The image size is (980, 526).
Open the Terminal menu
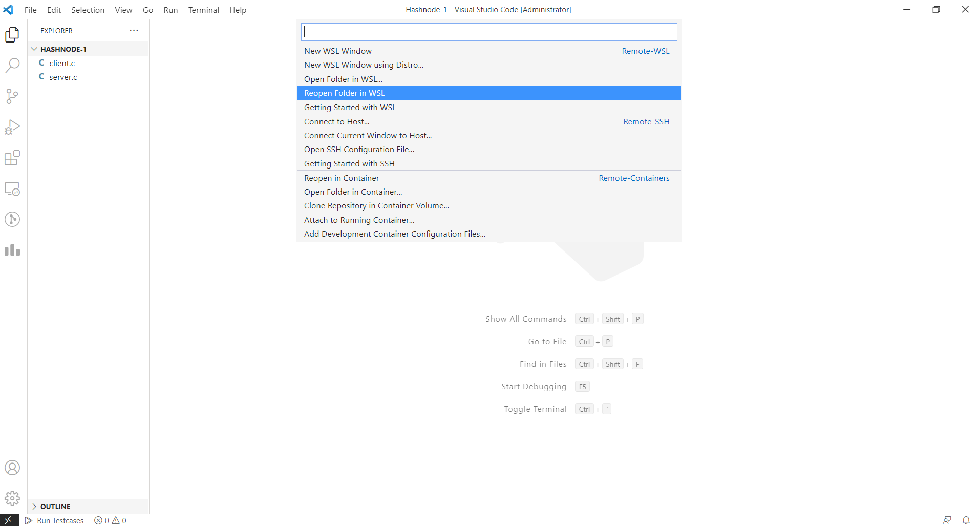203,10
